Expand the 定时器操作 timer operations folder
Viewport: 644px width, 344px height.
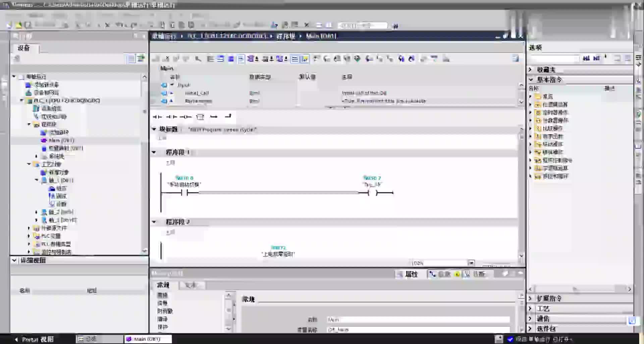(530, 113)
